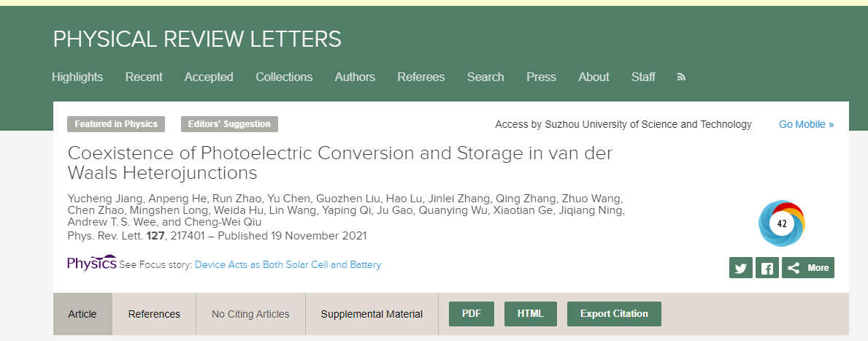Open the More share options button

pos(807,268)
